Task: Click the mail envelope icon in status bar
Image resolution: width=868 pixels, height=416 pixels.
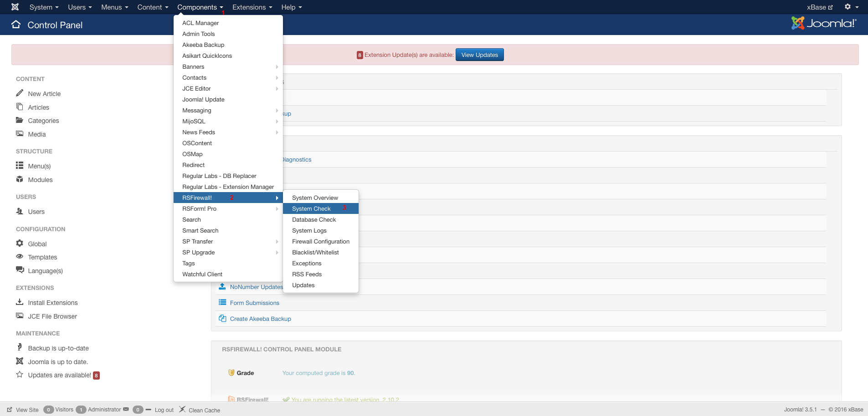Action: [x=126, y=409]
